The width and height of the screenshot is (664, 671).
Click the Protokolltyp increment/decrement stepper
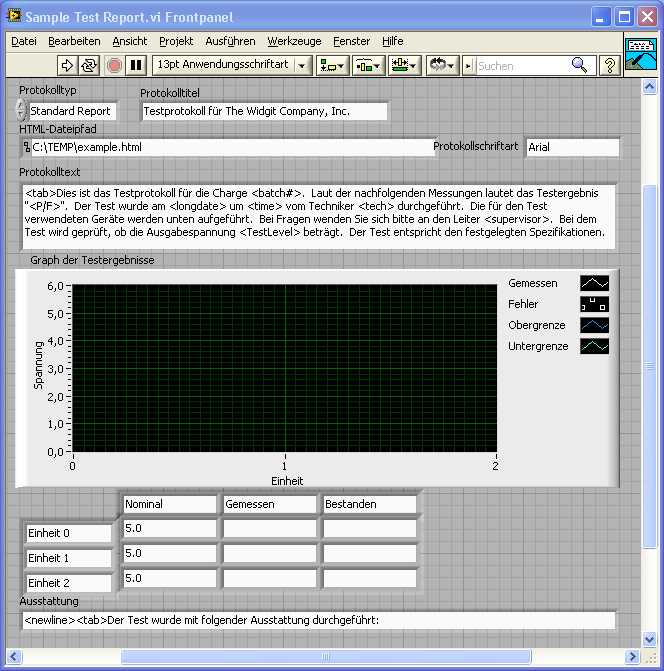coord(21,110)
